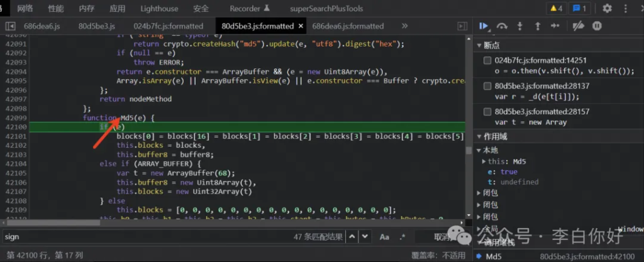Hide the file navigator sidebar
The width and height of the screenshot is (644, 262).
(11, 26)
